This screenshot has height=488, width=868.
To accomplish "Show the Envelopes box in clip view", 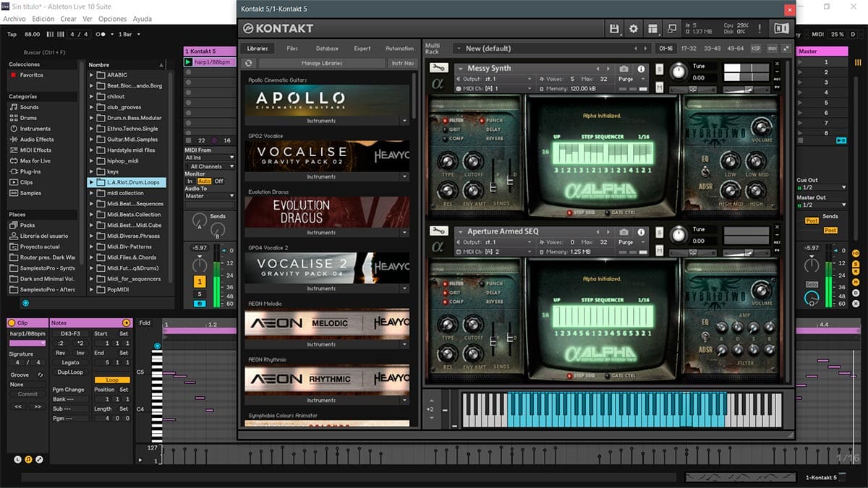I will [39, 459].
